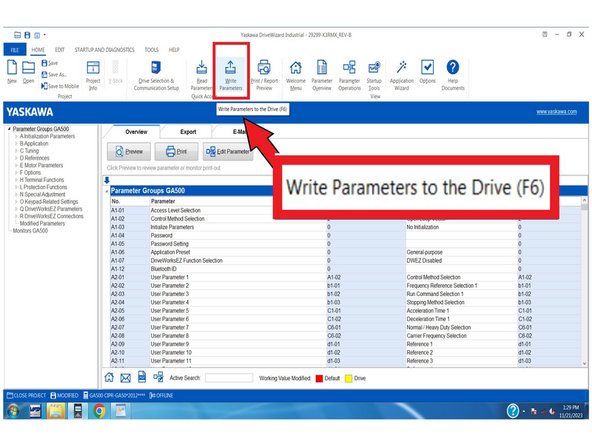The width and height of the screenshot is (592, 444).
Task: Open the Welcome Menu
Action: click(x=296, y=76)
